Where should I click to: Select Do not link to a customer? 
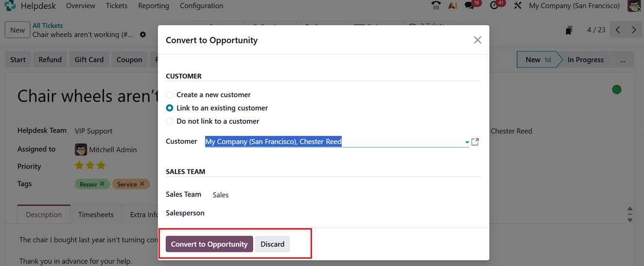pyautogui.click(x=170, y=121)
